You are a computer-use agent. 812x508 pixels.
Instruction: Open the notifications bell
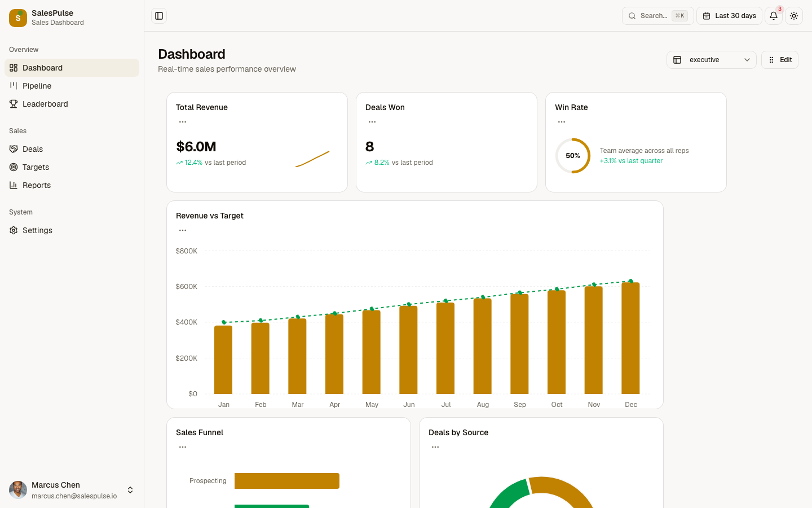tap(774, 16)
